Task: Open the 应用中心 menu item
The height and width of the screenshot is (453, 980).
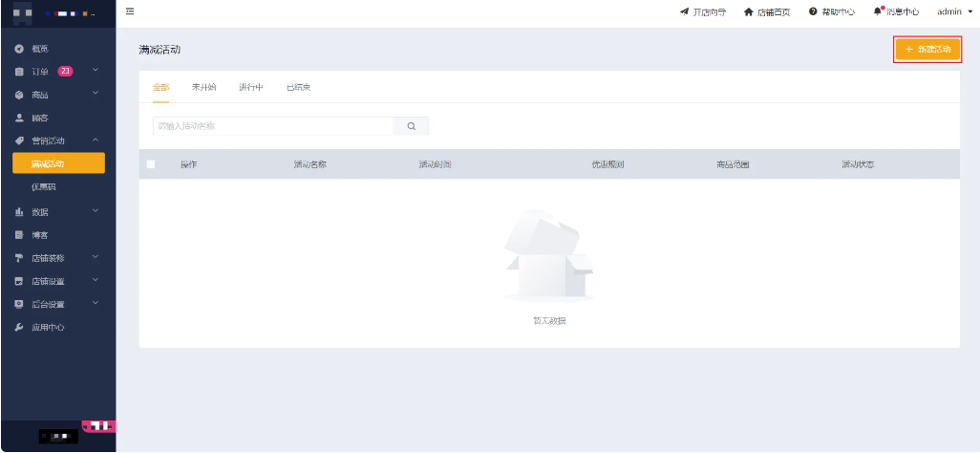Action: pyautogui.click(x=48, y=327)
